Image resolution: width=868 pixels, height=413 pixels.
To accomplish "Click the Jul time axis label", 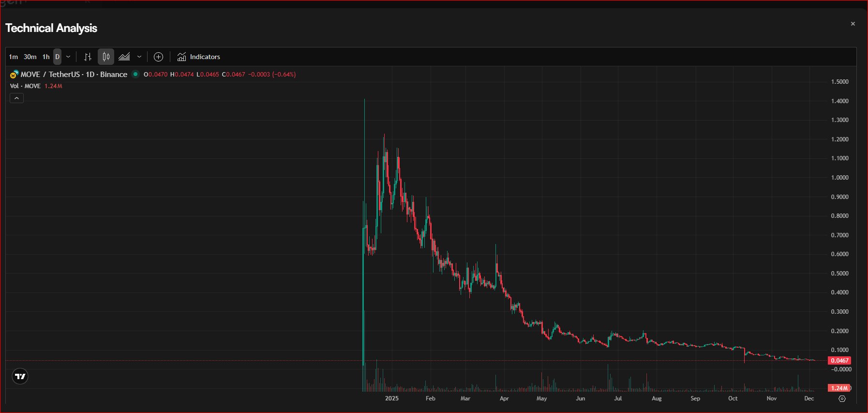I will click(x=618, y=398).
